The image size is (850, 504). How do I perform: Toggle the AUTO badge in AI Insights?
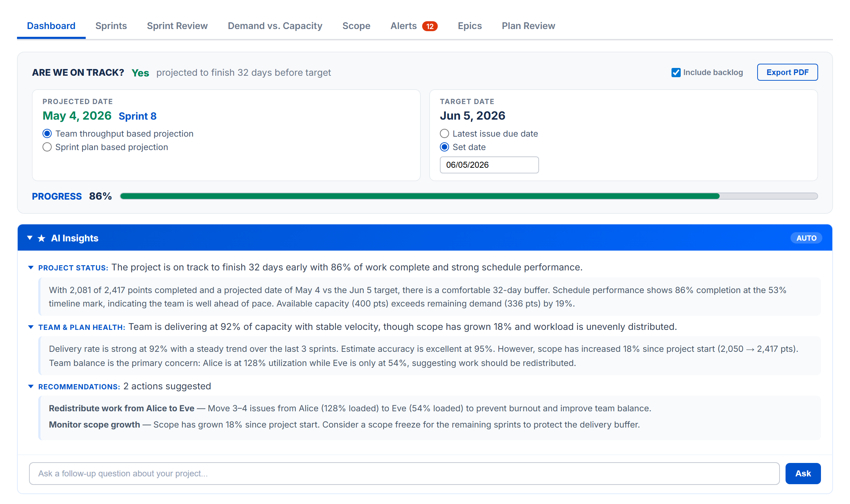click(x=806, y=238)
